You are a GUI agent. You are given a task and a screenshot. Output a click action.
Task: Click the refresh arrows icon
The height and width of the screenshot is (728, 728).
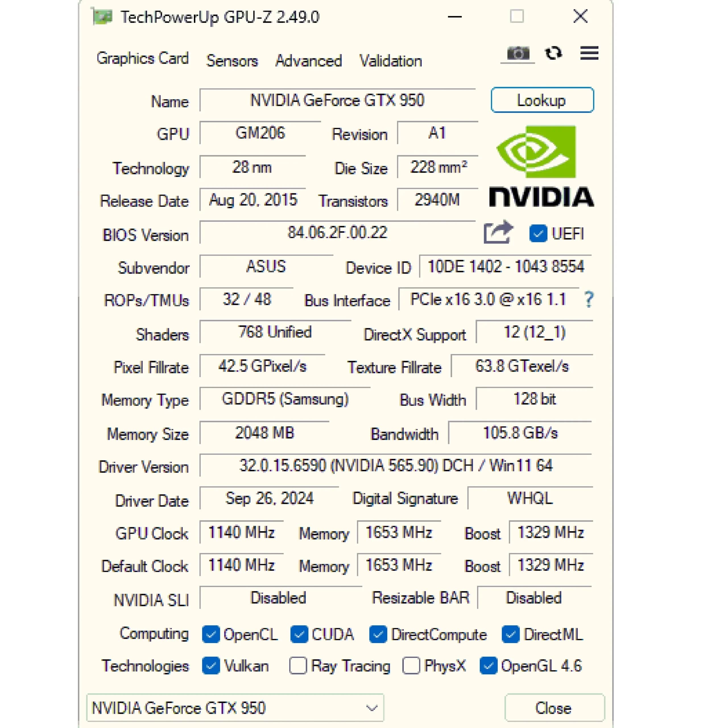pos(554,53)
